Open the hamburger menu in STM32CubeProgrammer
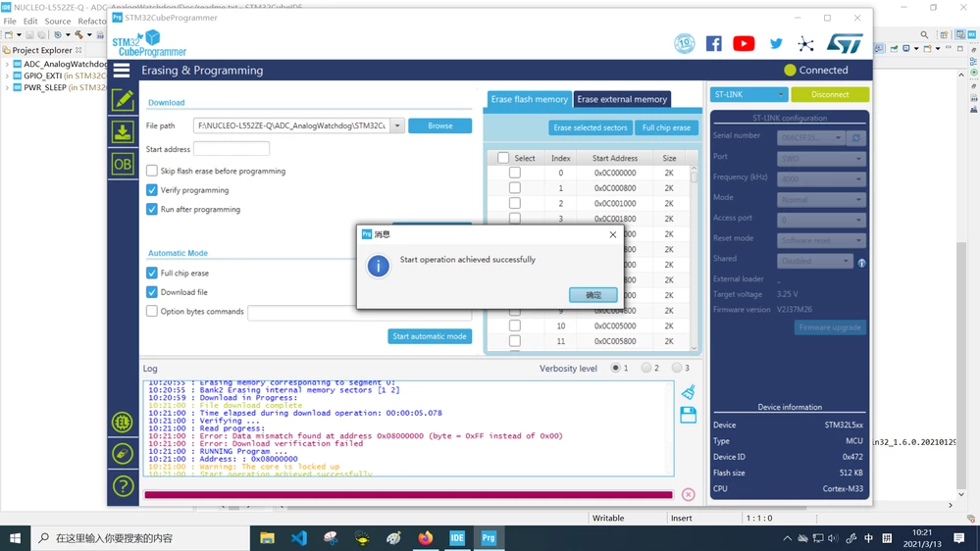The width and height of the screenshot is (980, 551). [122, 70]
